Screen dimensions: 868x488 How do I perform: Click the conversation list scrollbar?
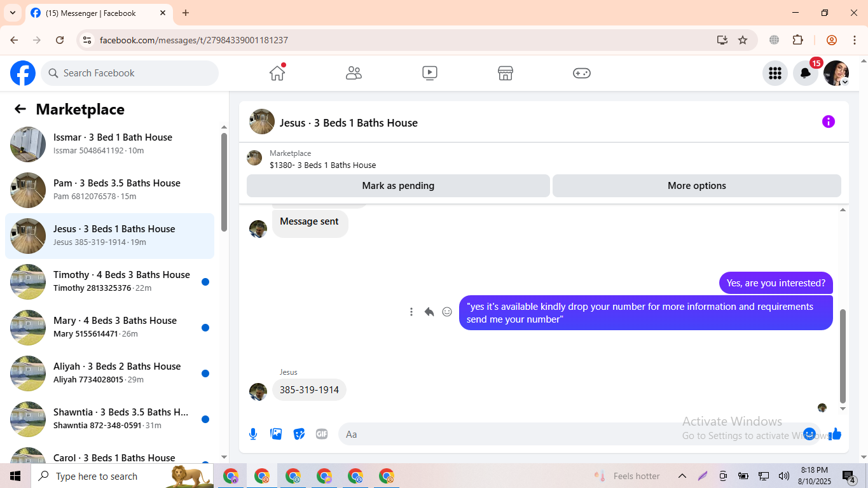[224, 182]
